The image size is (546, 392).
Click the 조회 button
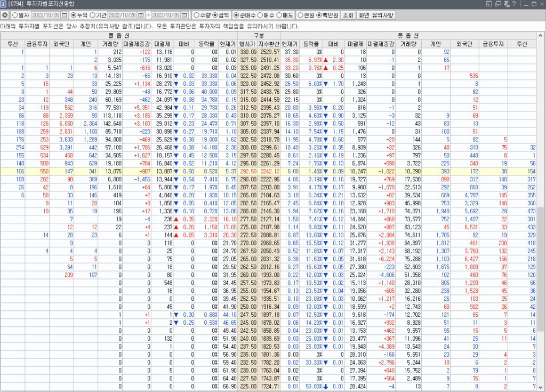(347, 15)
